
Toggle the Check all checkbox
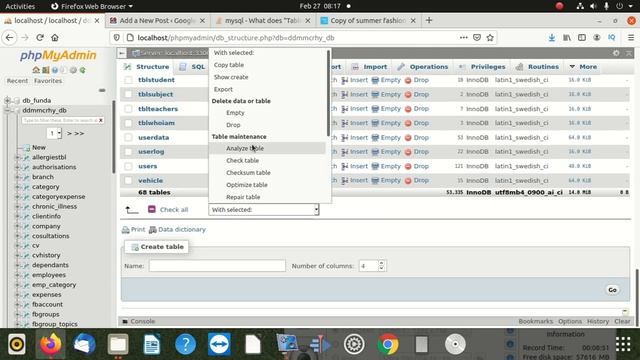(x=152, y=209)
